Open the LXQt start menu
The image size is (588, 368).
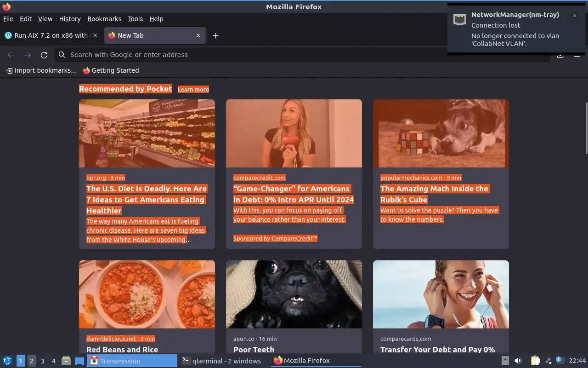[7, 361]
